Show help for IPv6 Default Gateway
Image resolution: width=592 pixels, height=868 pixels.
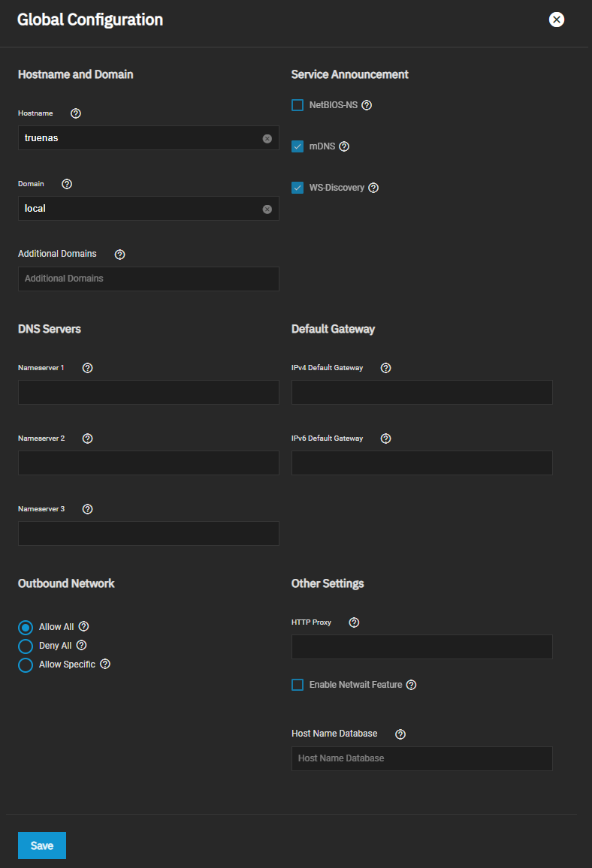(386, 439)
